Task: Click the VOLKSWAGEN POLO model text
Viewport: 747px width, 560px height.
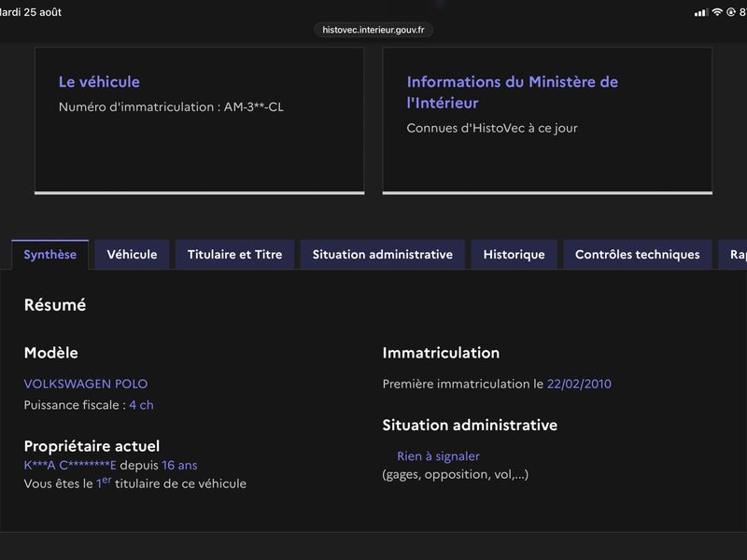Action: 86,384
